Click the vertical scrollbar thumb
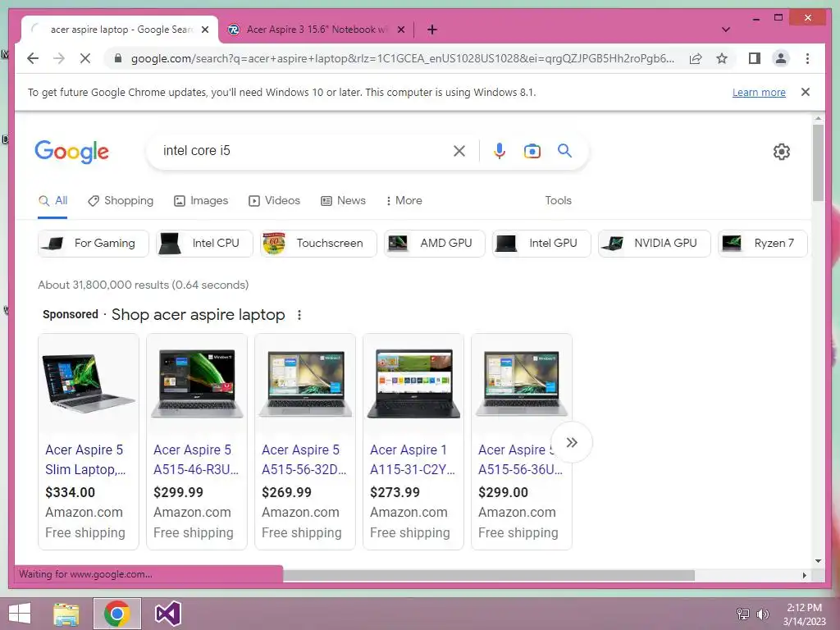 point(818,162)
